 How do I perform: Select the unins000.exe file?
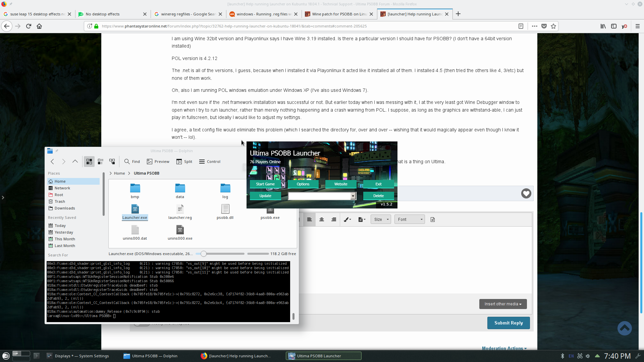(x=180, y=233)
